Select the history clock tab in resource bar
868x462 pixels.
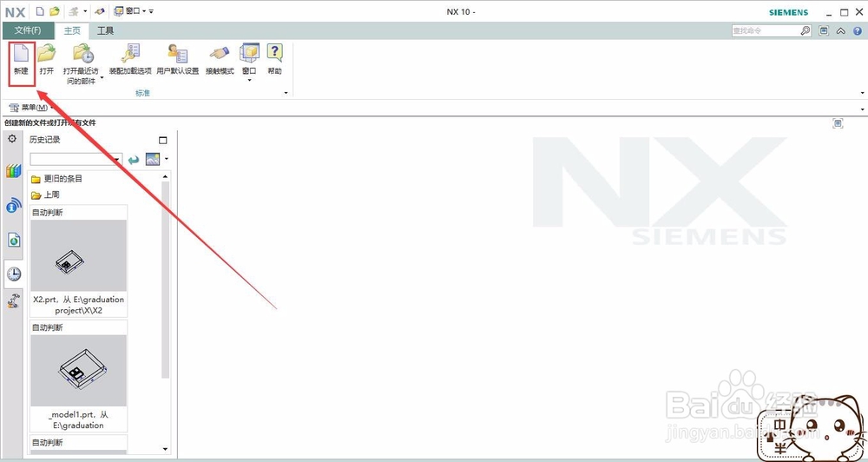click(14, 274)
